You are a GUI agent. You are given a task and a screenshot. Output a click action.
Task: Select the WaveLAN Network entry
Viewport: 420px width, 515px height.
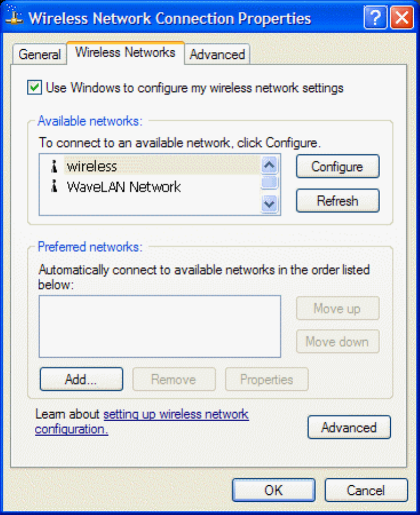[124, 186]
